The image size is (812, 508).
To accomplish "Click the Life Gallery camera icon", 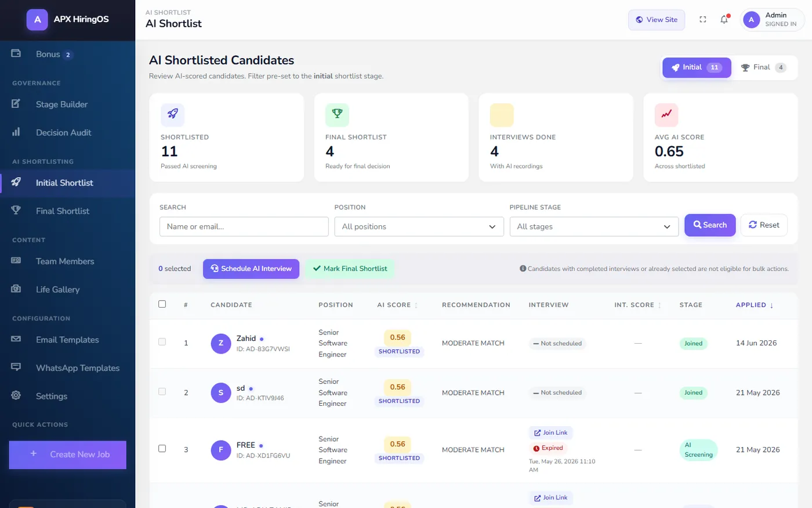I will (16, 289).
